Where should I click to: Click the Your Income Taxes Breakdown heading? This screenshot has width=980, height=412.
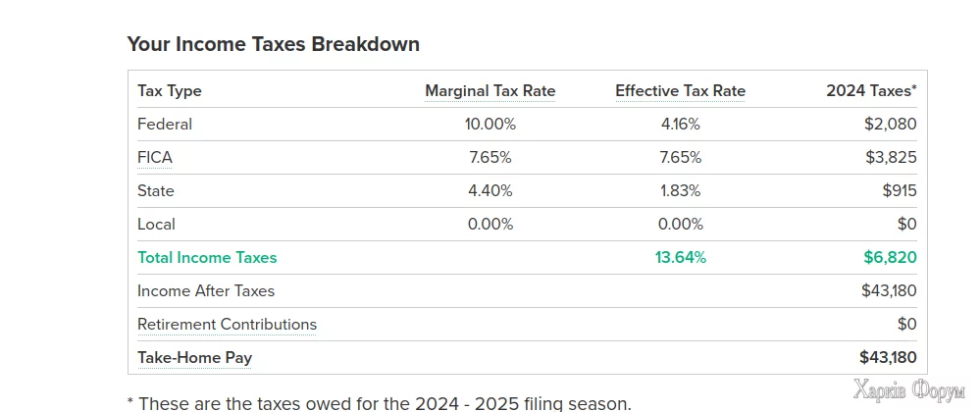coord(273,44)
